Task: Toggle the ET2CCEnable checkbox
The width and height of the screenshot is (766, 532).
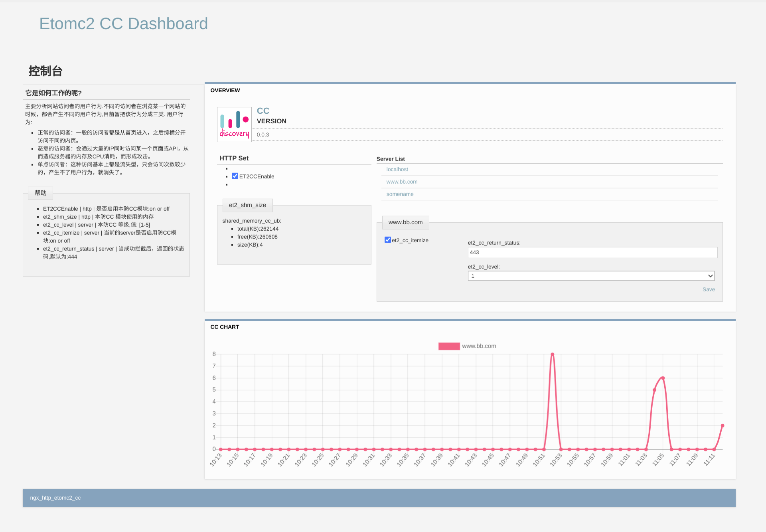Action: point(235,176)
